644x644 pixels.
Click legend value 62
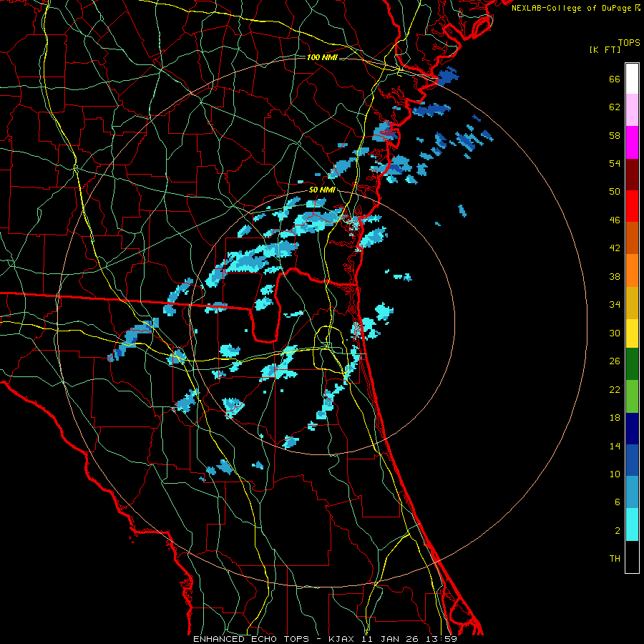click(615, 107)
